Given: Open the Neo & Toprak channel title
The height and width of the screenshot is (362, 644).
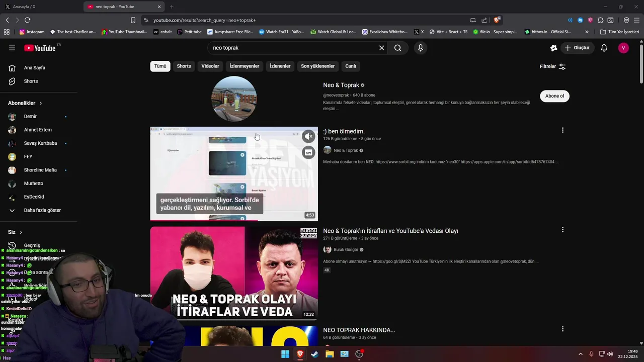Looking at the screenshot, I should 341,85.
